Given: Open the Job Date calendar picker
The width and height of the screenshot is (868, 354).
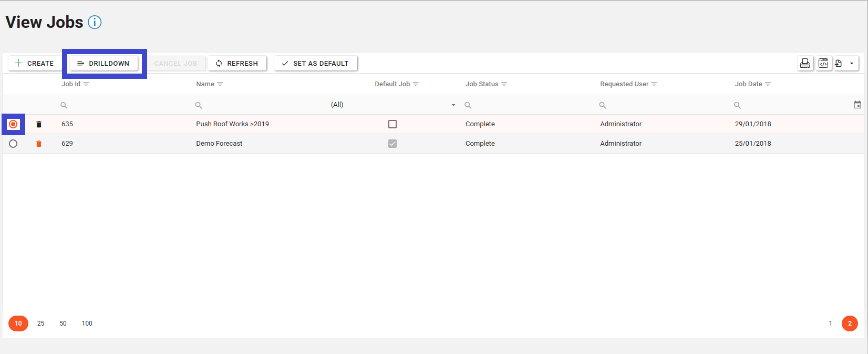Looking at the screenshot, I should tap(857, 105).
